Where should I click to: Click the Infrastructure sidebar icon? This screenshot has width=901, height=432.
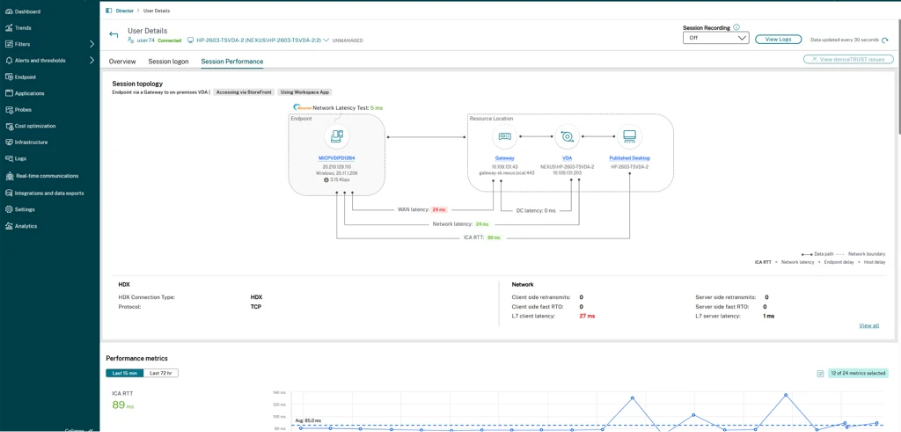9,142
